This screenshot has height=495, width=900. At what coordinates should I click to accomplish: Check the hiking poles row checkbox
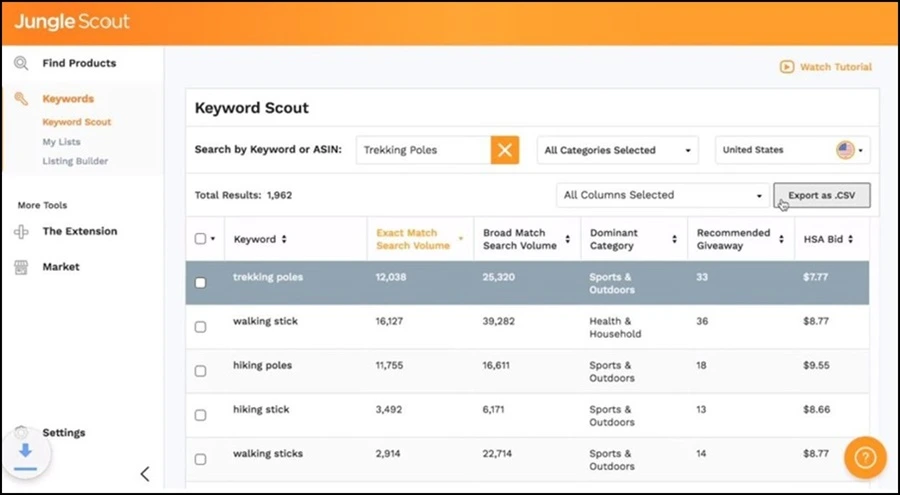point(200,371)
